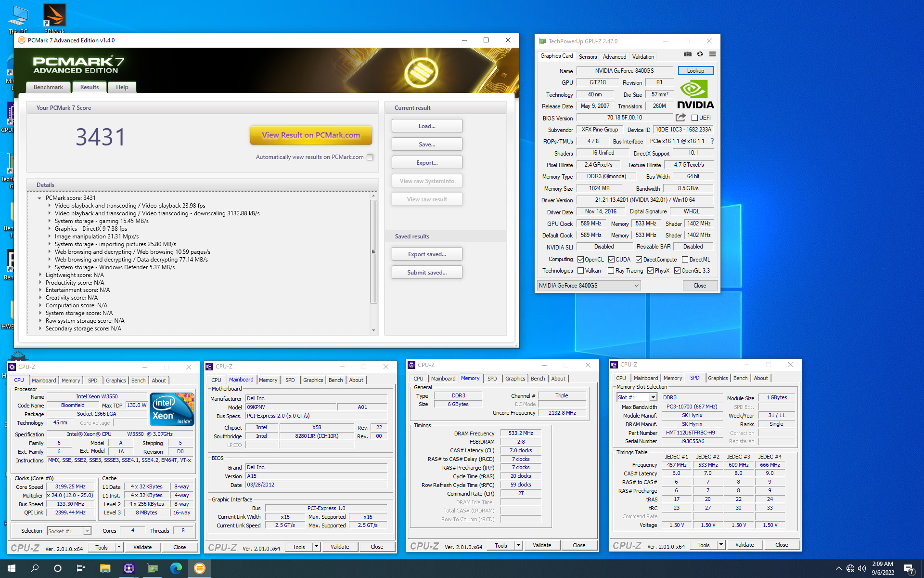Open the notification center icon
924x578 pixels.
909,569
